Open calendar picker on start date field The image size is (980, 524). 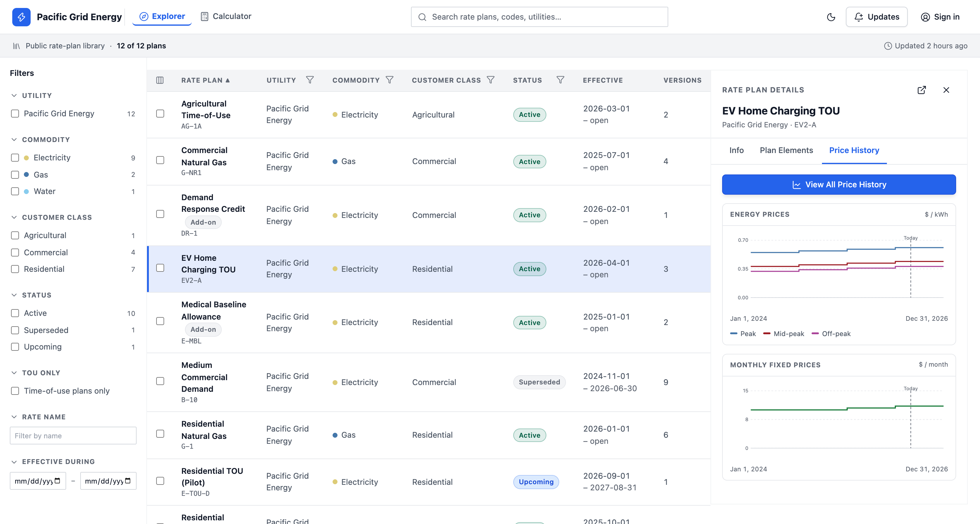click(x=58, y=481)
